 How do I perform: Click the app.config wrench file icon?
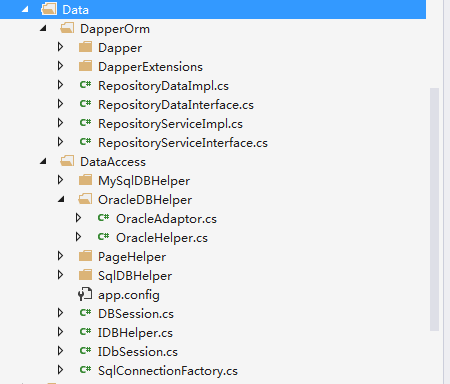click(x=85, y=294)
